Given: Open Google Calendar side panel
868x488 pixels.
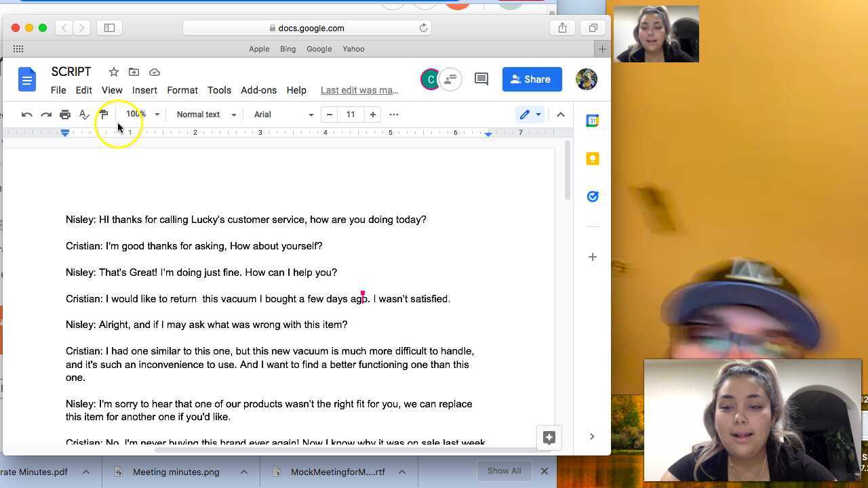Looking at the screenshot, I should (592, 121).
